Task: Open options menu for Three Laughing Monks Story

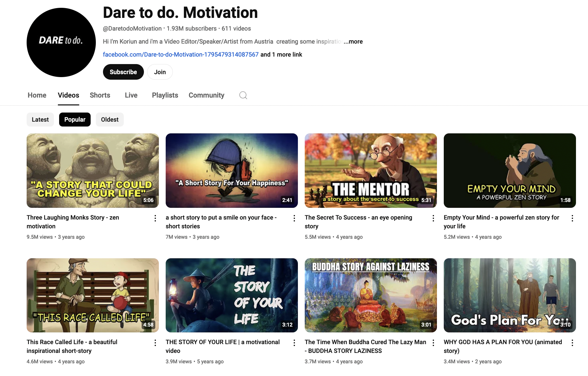Action: pyautogui.click(x=155, y=218)
